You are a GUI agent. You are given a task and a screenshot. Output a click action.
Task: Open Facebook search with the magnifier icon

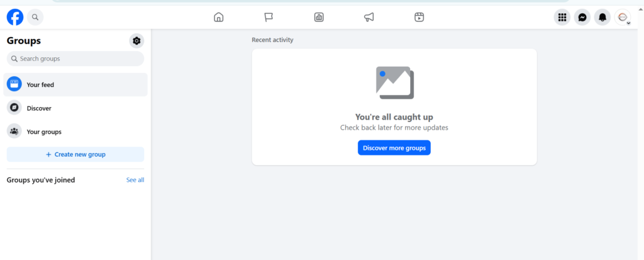pyautogui.click(x=35, y=18)
